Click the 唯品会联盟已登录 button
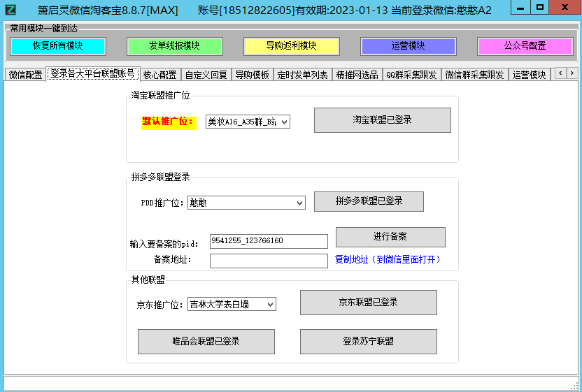This screenshot has width=582, height=392. [206, 342]
